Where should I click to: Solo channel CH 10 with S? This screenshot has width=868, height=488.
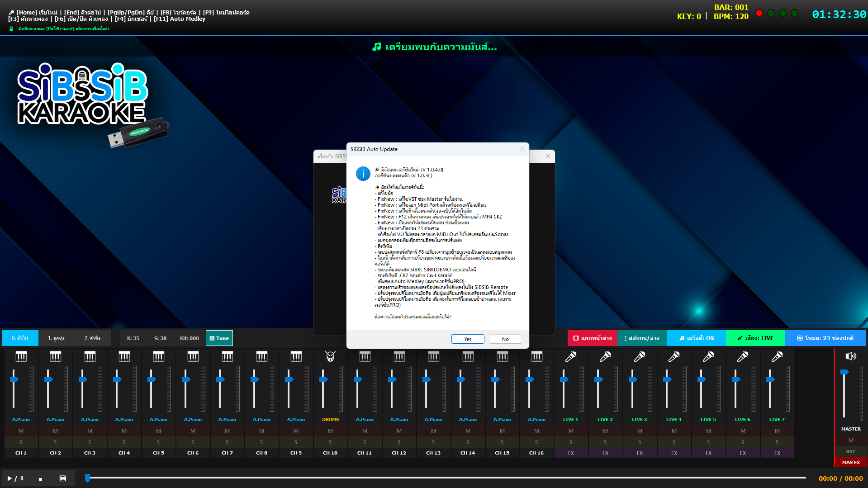[x=330, y=442]
